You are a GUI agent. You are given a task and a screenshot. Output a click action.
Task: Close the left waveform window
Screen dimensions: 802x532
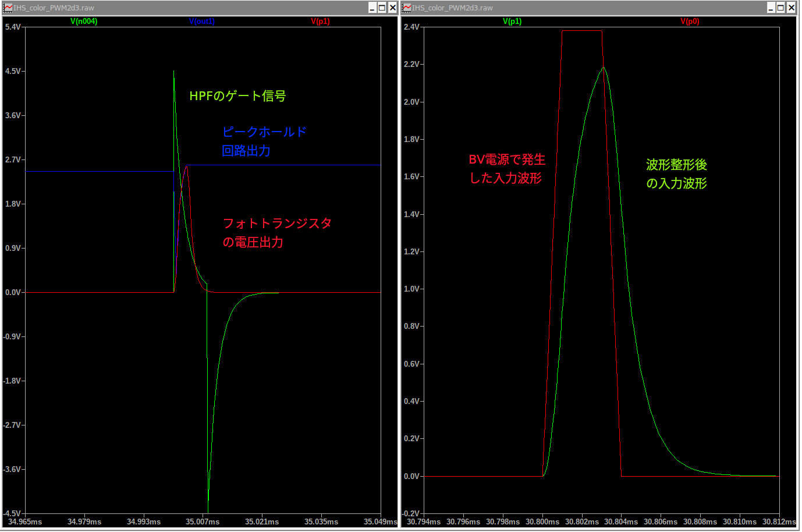point(392,8)
